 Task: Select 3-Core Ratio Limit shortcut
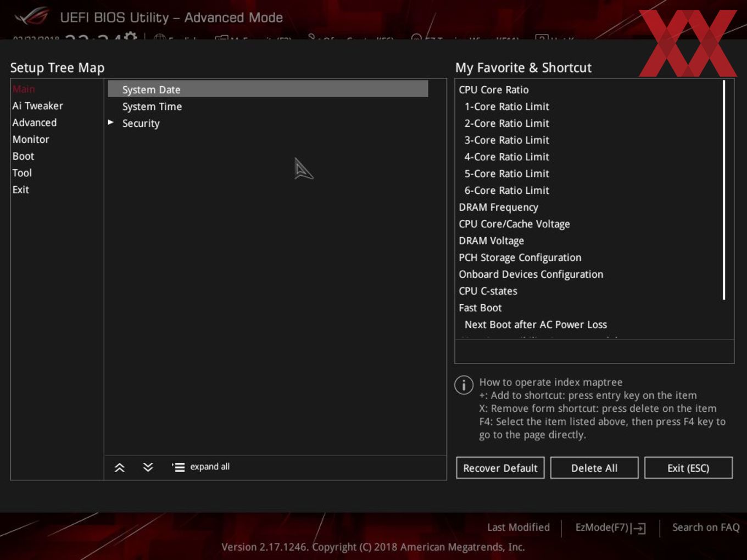pos(506,140)
